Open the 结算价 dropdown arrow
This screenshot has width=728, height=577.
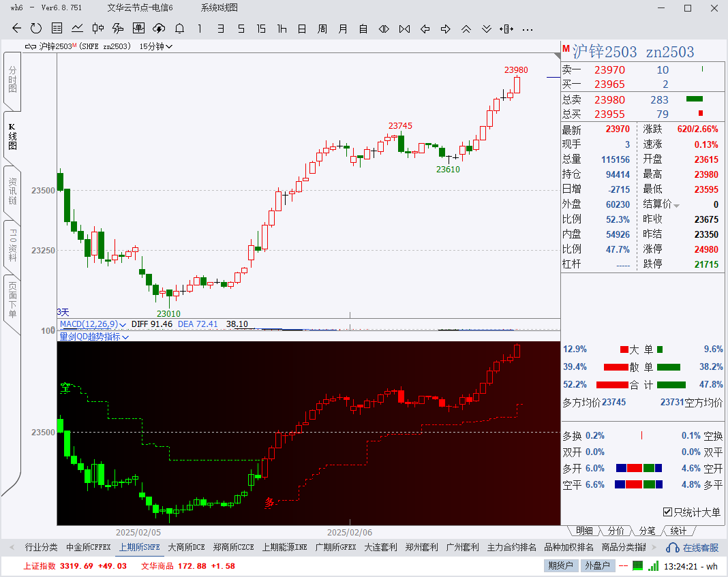(676, 205)
